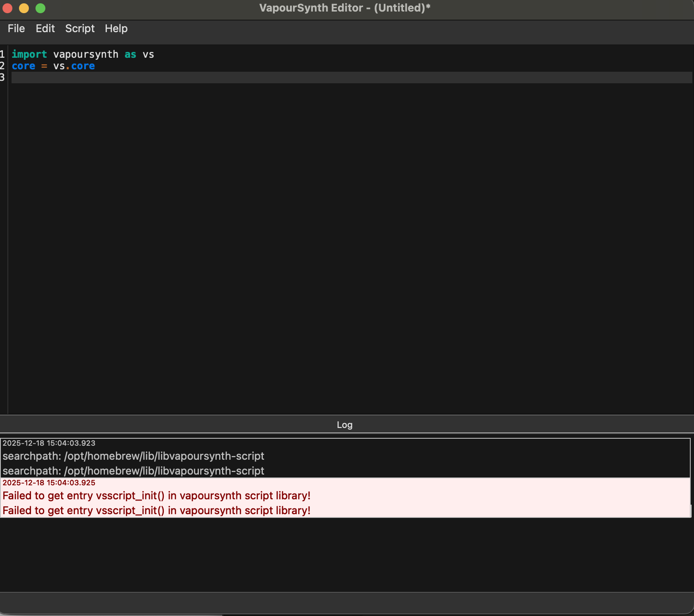The width and height of the screenshot is (694, 616).
Task: Place cursor on highlighted empty line 3
Action: (330, 78)
